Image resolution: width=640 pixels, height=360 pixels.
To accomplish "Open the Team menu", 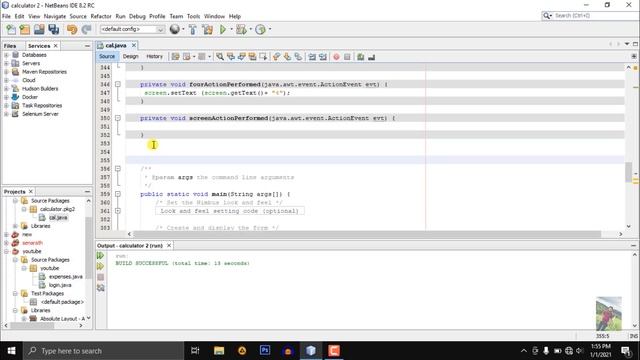I will 176,16.
